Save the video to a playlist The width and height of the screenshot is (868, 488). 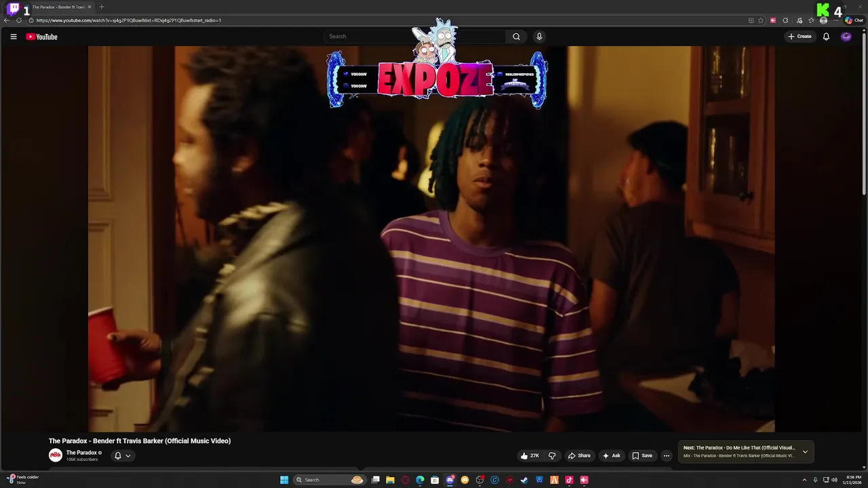pos(642,455)
